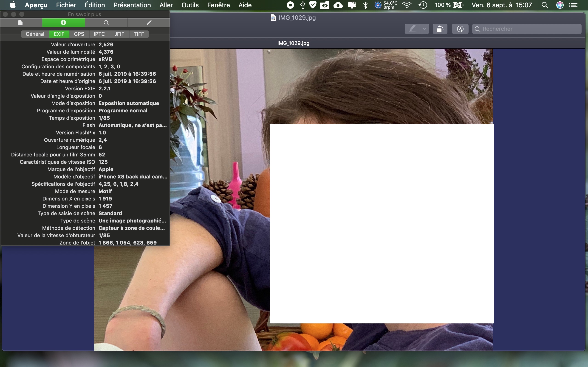Viewport: 588px width, 367px height.
Task: Open the General Info document icon tab
Action: [21, 22]
